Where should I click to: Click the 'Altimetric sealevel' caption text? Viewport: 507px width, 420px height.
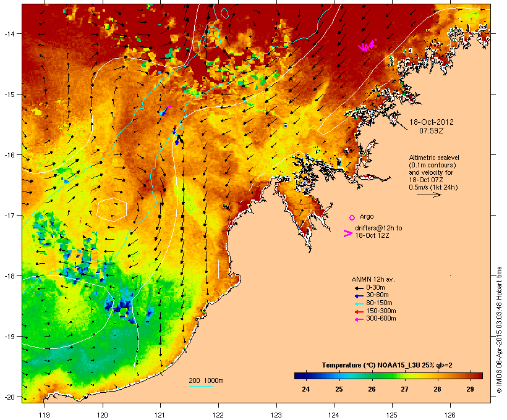click(434, 157)
